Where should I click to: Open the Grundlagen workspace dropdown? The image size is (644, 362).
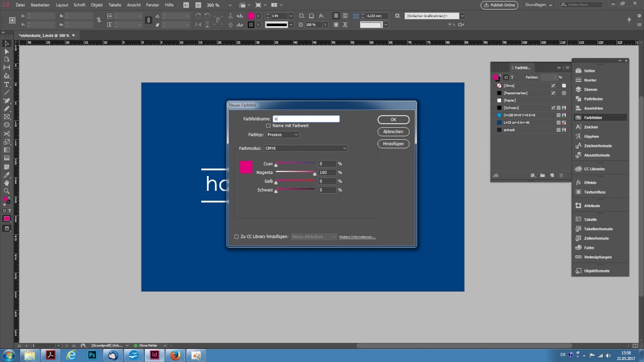pyautogui.click(x=538, y=5)
